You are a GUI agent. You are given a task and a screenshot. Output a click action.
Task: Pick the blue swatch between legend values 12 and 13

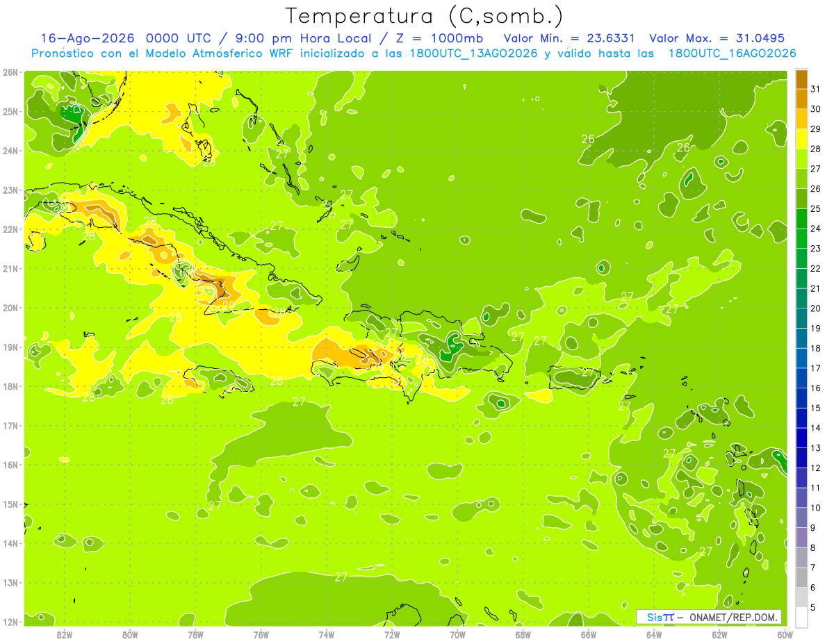coord(801,458)
